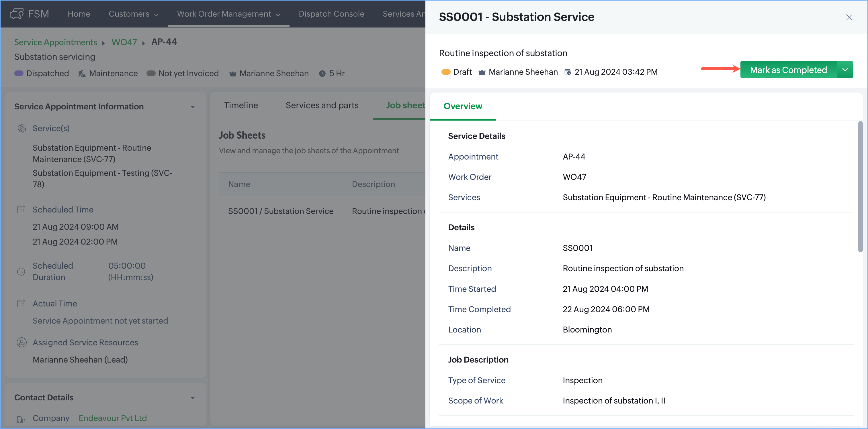Click the Company building icon
The width and height of the screenshot is (868, 429).
click(21, 419)
